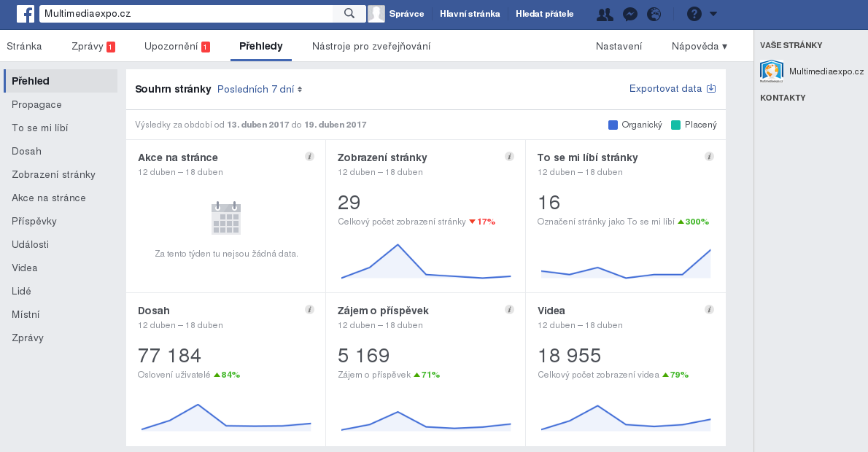The height and width of the screenshot is (452, 868).
Task: Click the Facebook logo icon
Action: [26, 13]
